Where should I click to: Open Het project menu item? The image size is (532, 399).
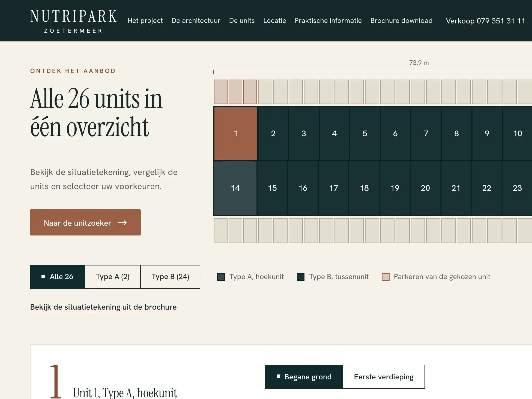pos(145,21)
